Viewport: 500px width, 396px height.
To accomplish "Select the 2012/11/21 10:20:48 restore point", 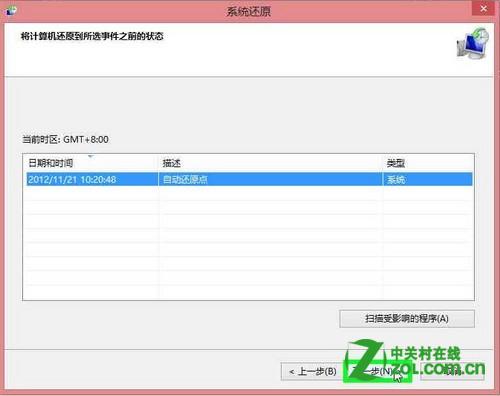I will pyautogui.click(x=249, y=179).
